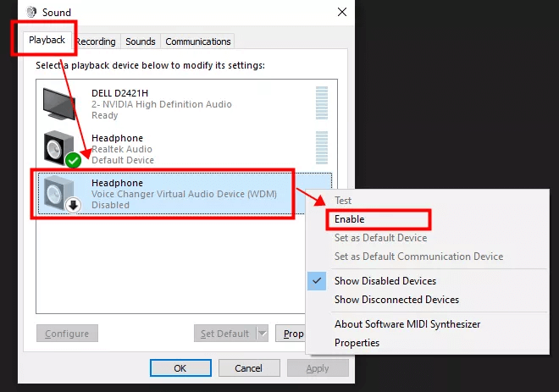Click the DELL D2421H monitor icon
Screen dimensions: 559x392
(61, 102)
